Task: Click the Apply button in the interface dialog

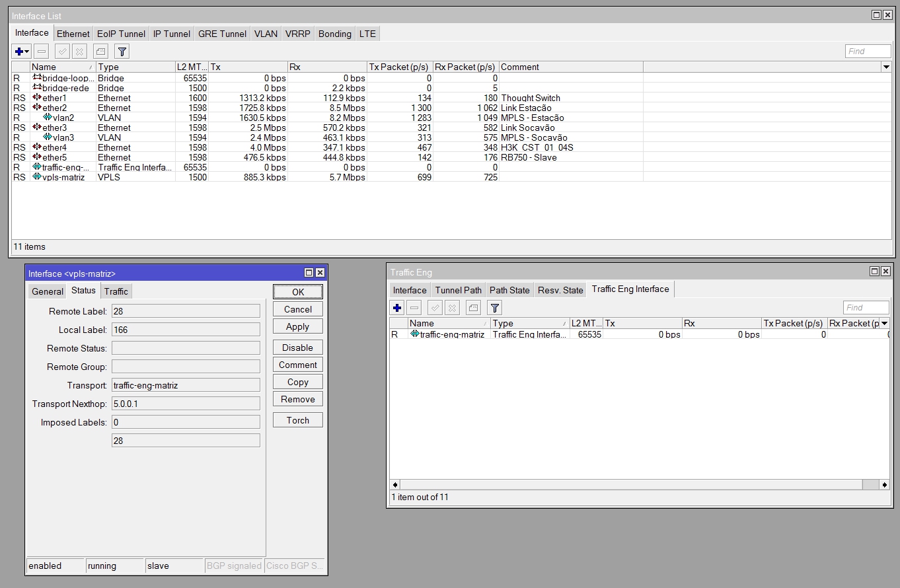Action: pos(297,326)
